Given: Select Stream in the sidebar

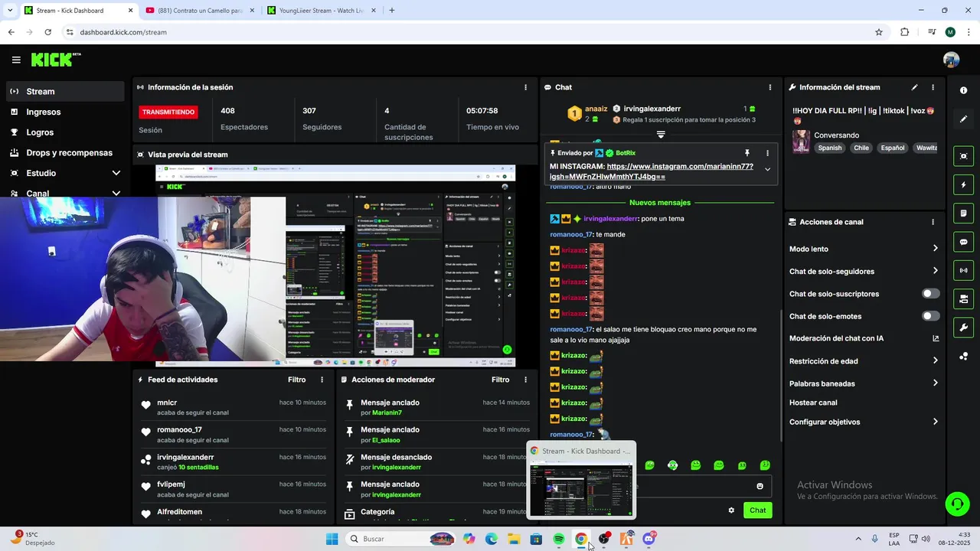Looking at the screenshot, I should pos(65,91).
